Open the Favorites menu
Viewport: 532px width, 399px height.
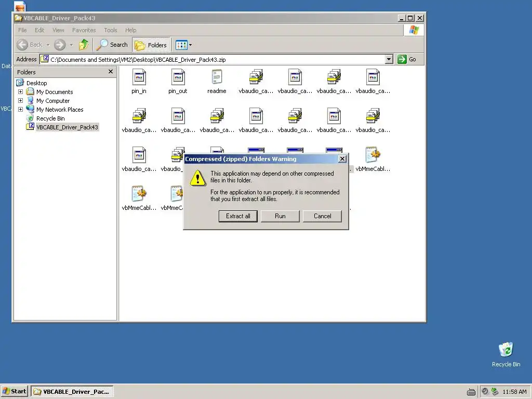pyautogui.click(x=84, y=30)
